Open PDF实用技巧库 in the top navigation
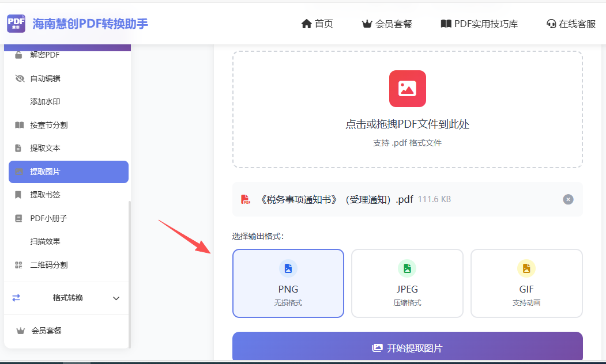This screenshot has width=606, height=364. pos(479,24)
